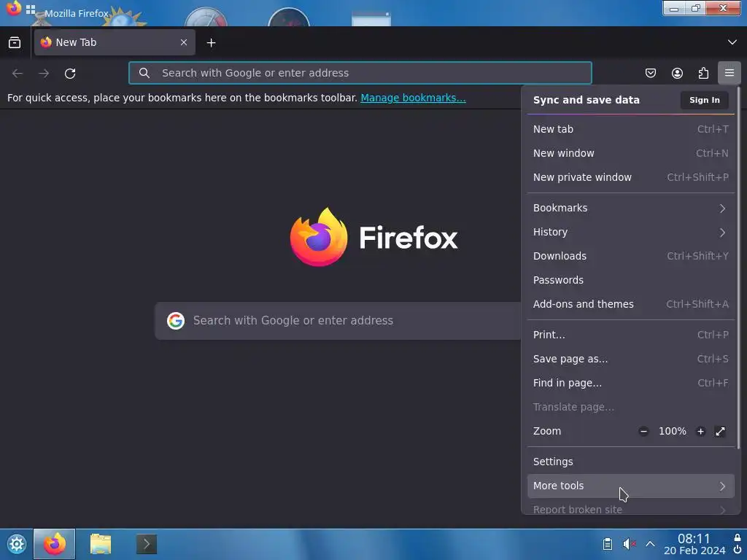Minimize the Firefox window

pos(673,9)
